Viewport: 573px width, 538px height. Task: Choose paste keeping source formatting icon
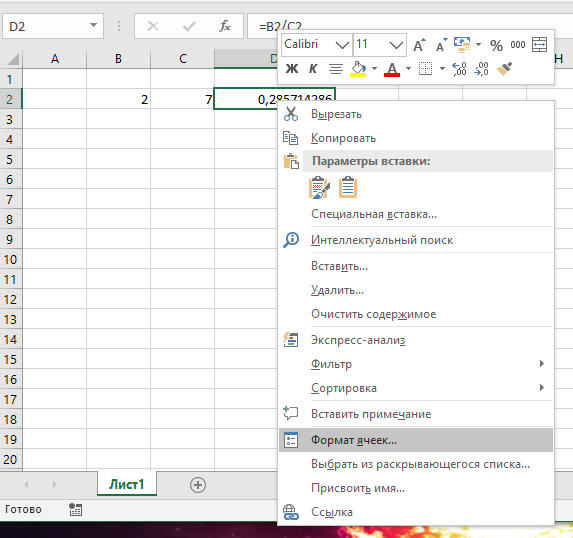coord(319,187)
